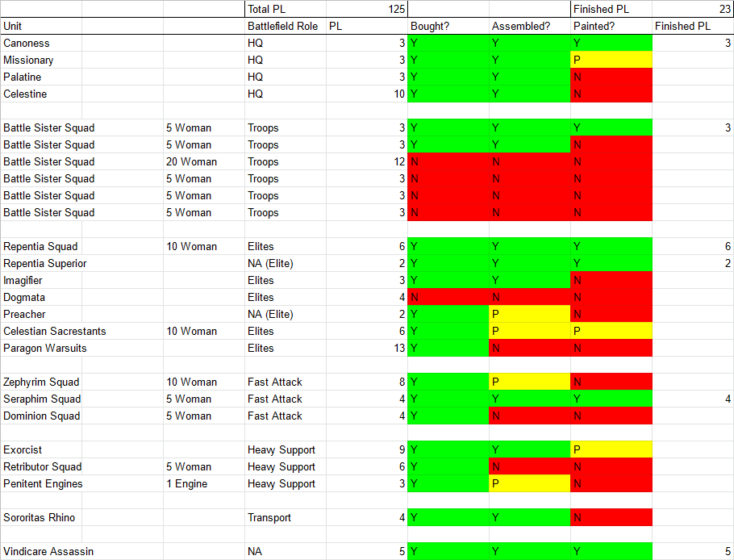
Task: Select the PL value 13 cell
Action: [x=367, y=349]
